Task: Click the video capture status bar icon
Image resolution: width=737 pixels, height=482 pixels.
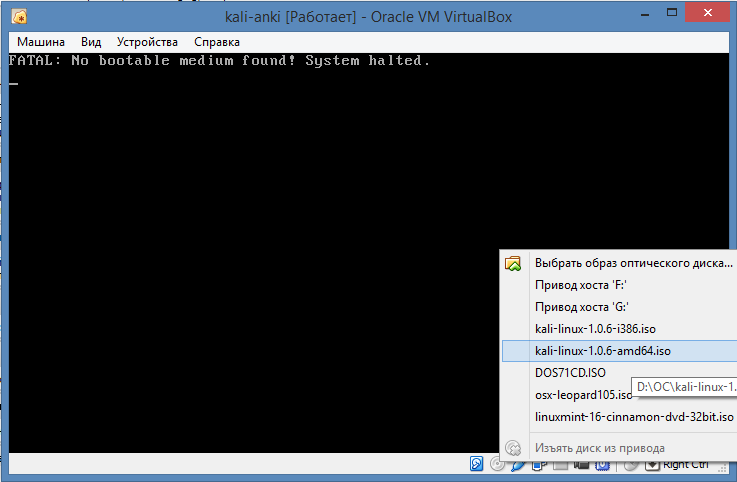Action: (x=581, y=466)
